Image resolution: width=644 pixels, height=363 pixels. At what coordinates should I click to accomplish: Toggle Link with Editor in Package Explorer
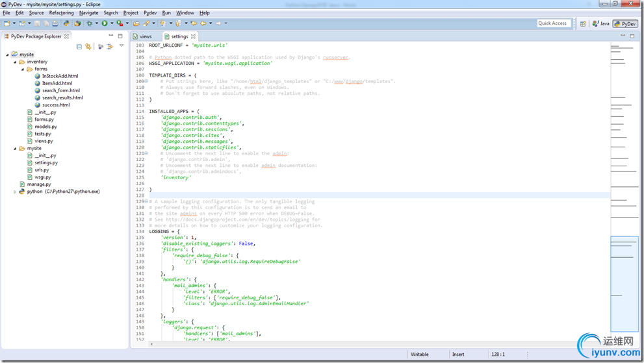(x=88, y=47)
